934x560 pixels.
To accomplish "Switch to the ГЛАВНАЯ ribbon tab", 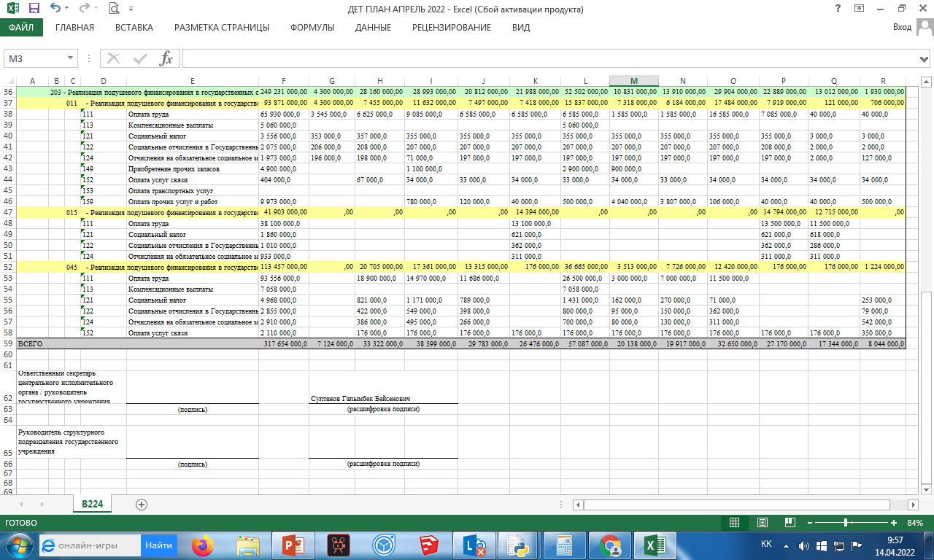I will [x=75, y=28].
